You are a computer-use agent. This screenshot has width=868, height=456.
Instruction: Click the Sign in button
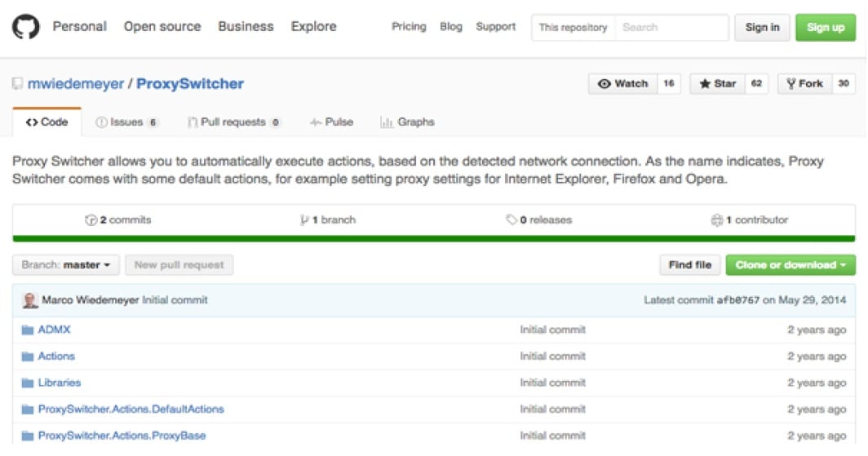[x=762, y=28]
